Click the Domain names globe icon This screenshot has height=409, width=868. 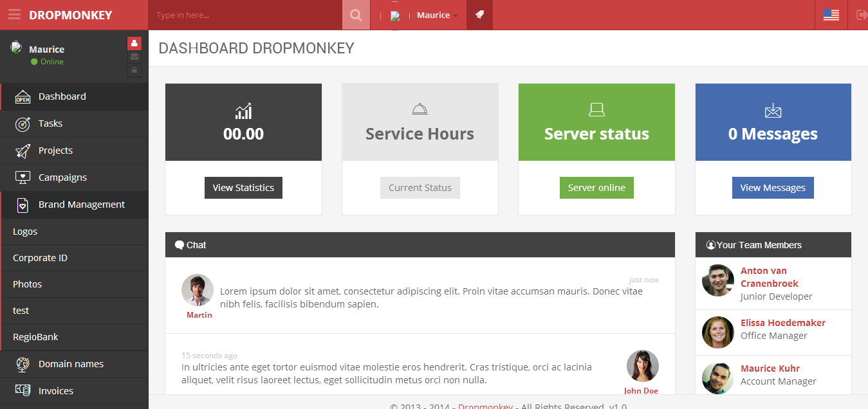point(23,364)
